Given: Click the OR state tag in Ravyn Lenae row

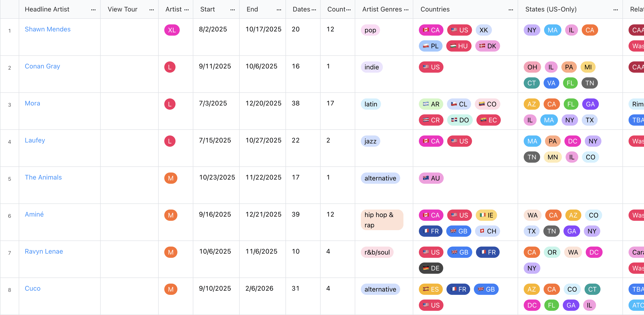Looking at the screenshot, I should [x=552, y=252].
